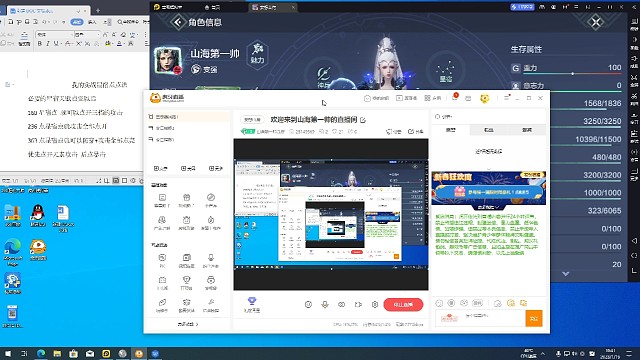
Task: Switch to the third chat panel tab
Action: (x=527, y=130)
